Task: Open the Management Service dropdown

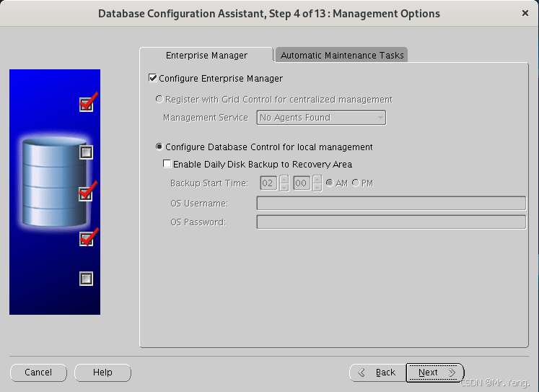Action: click(321, 118)
